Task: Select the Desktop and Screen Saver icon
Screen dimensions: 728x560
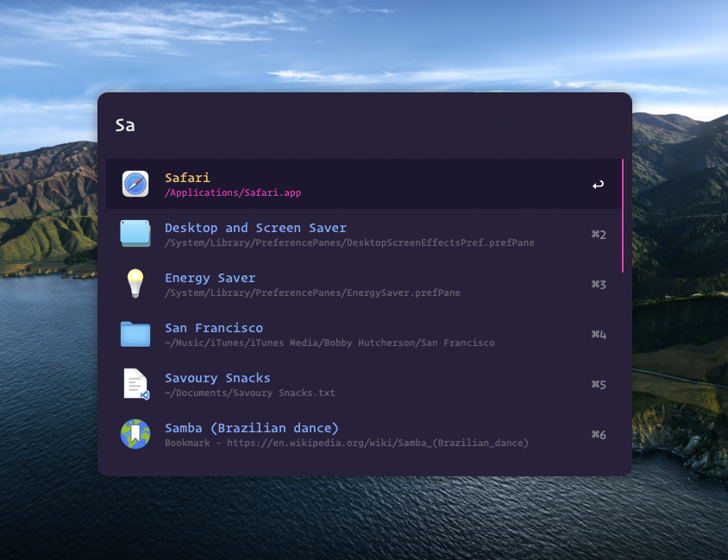Action: [135, 234]
